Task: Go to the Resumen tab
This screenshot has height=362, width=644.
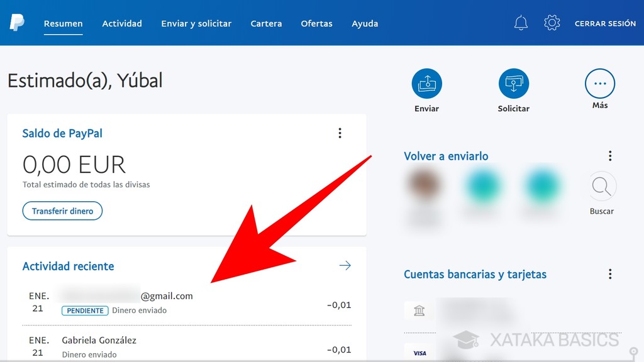Action: pyautogui.click(x=64, y=24)
